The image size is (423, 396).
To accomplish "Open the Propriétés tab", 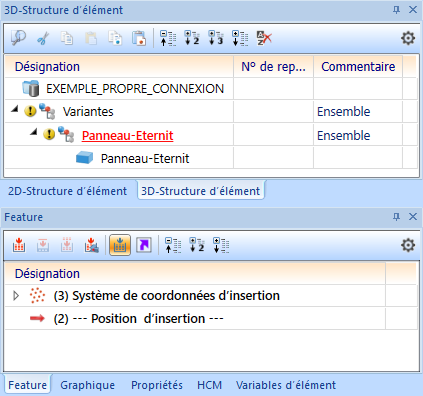I will (x=157, y=385).
